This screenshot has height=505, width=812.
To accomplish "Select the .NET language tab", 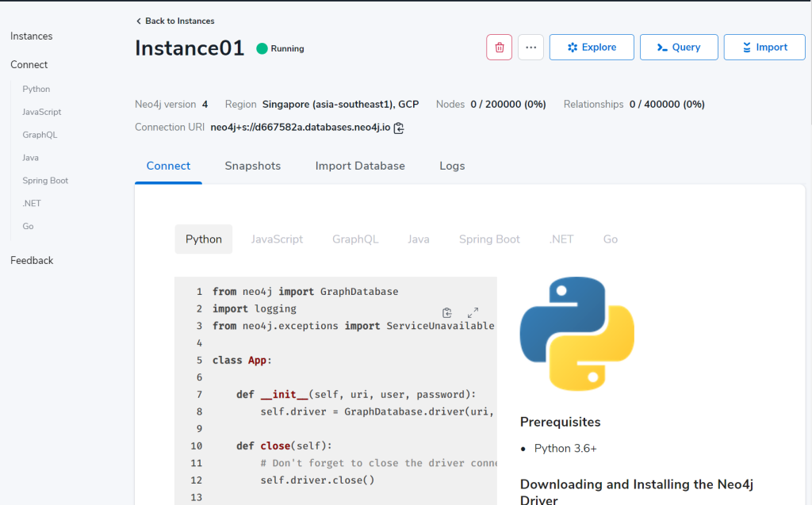I will (x=561, y=239).
